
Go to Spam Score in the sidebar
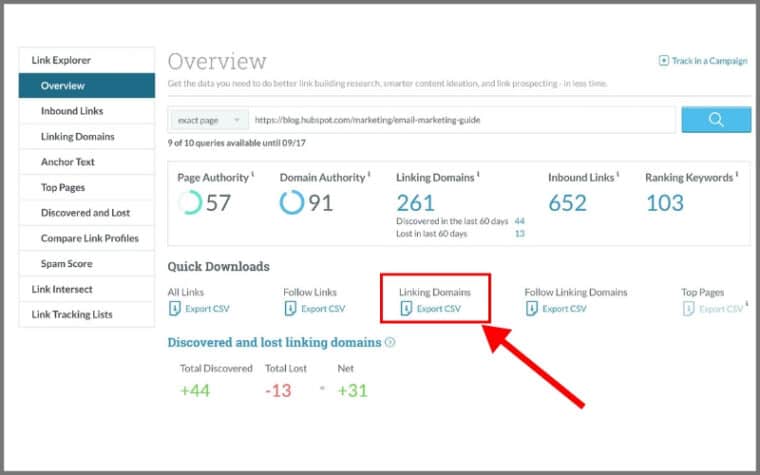tap(66, 264)
